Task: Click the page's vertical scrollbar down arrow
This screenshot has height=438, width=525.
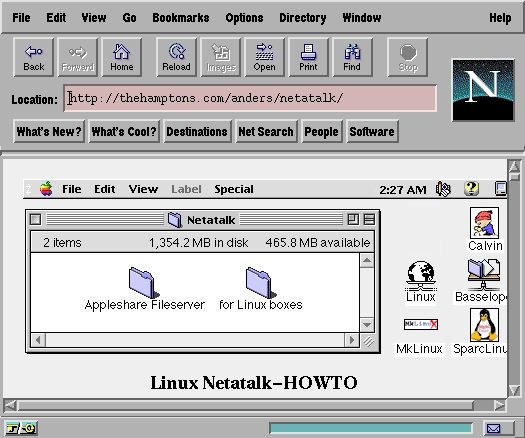Action: pyautogui.click(x=514, y=390)
